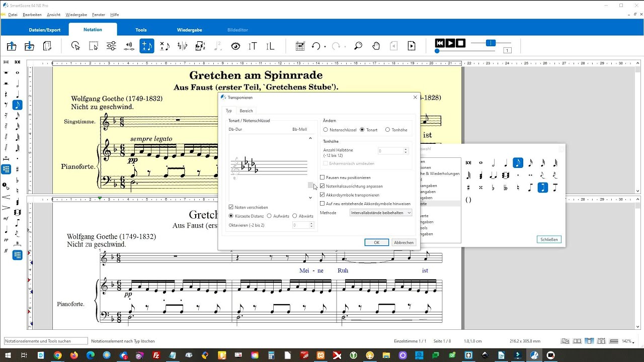Image resolution: width=644 pixels, height=362 pixels.
Task: Select the flat accidental in symbol palette
Action: pos(493,188)
